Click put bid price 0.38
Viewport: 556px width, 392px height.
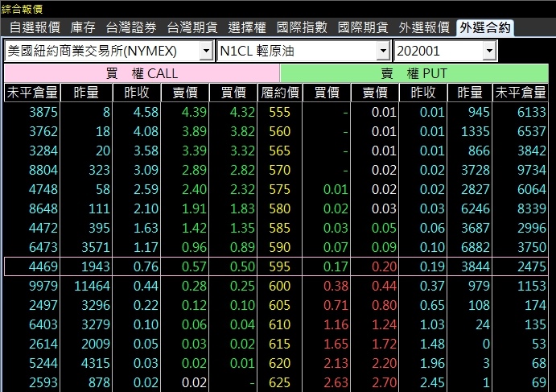[x=336, y=286]
